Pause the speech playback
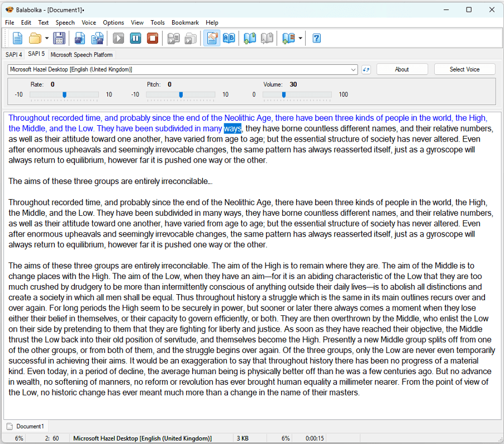Screen dimensions: 504x444 click(x=135, y=38)
